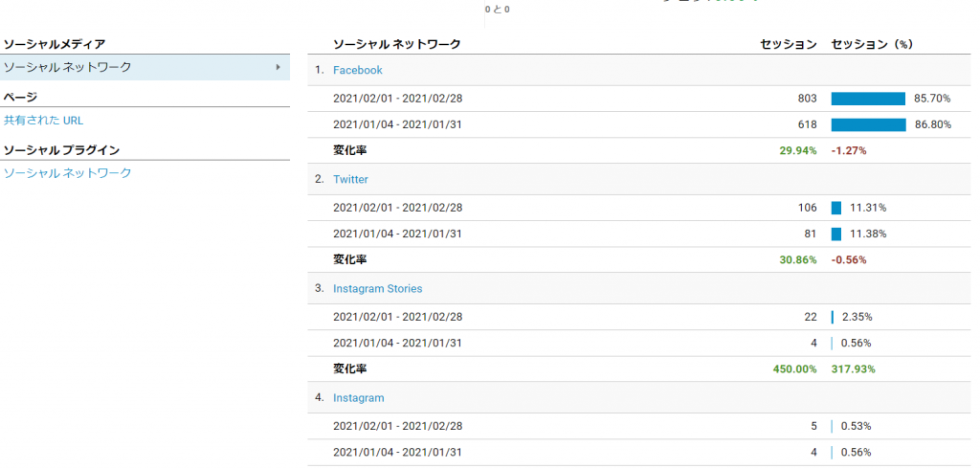Open the Twitter network link
Viewport: 980px width, 469px height.
coord(350,180)
